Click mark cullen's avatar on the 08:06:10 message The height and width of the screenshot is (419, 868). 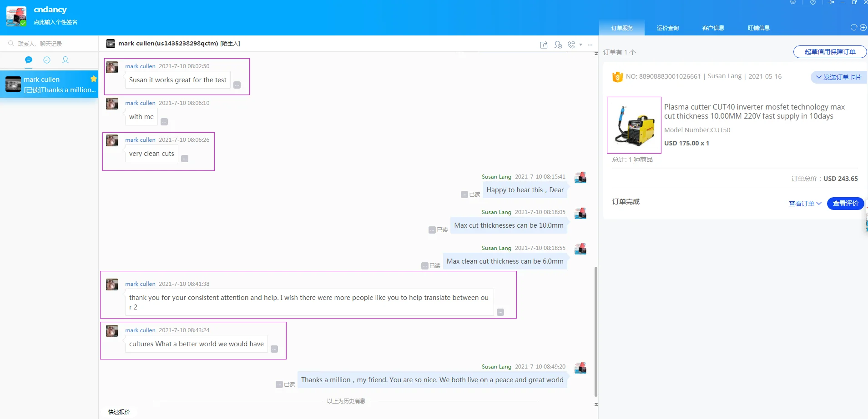point(112,104)
